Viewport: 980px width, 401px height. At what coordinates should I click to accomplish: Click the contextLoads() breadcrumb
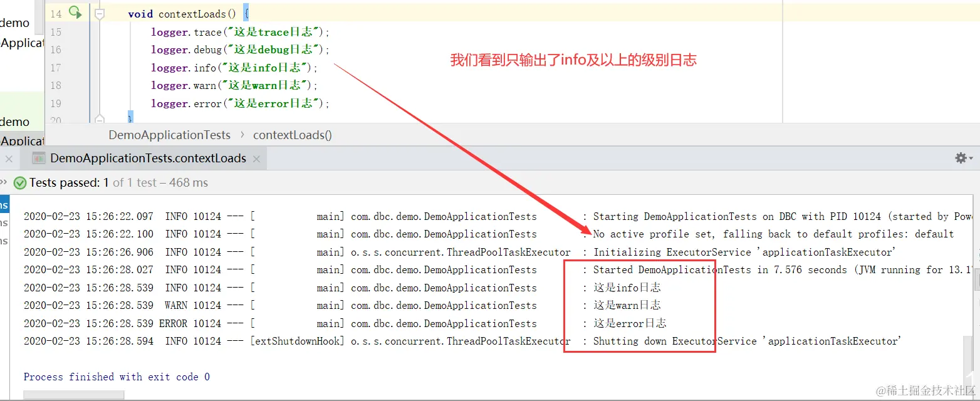[x=293, y=135]
